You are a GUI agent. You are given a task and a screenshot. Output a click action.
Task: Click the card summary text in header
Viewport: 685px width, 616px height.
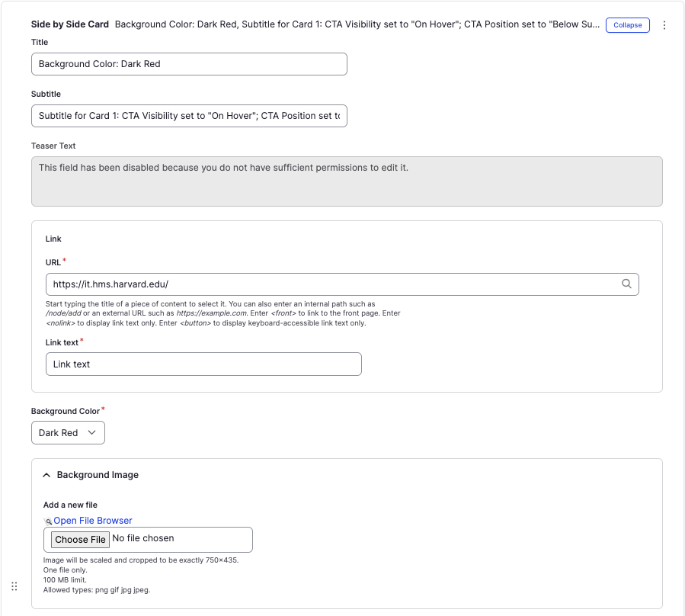(357, 24)
